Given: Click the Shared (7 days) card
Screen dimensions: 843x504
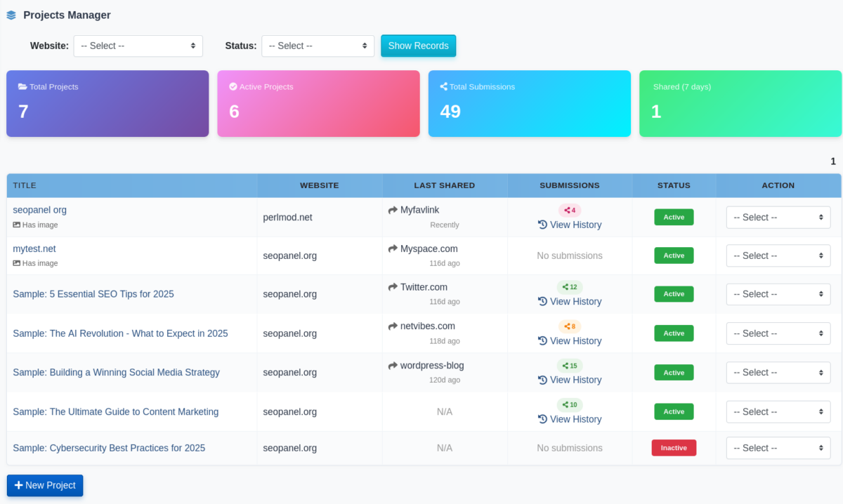Looking at the screenshot, I should [740, 103].
